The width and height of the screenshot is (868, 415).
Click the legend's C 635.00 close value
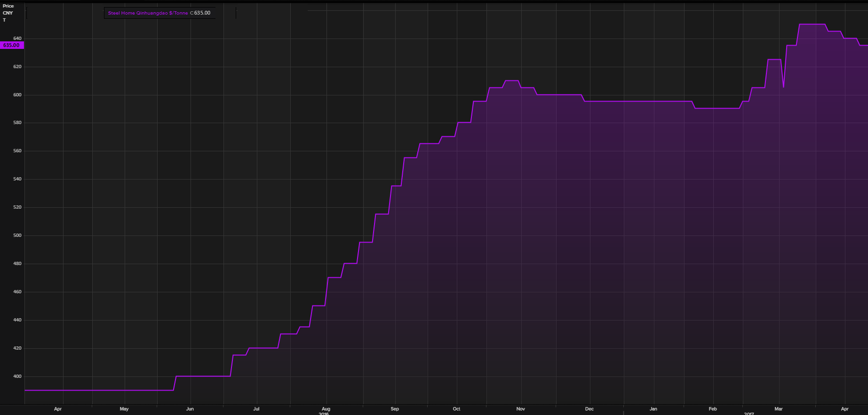click(x=200, y=13)
